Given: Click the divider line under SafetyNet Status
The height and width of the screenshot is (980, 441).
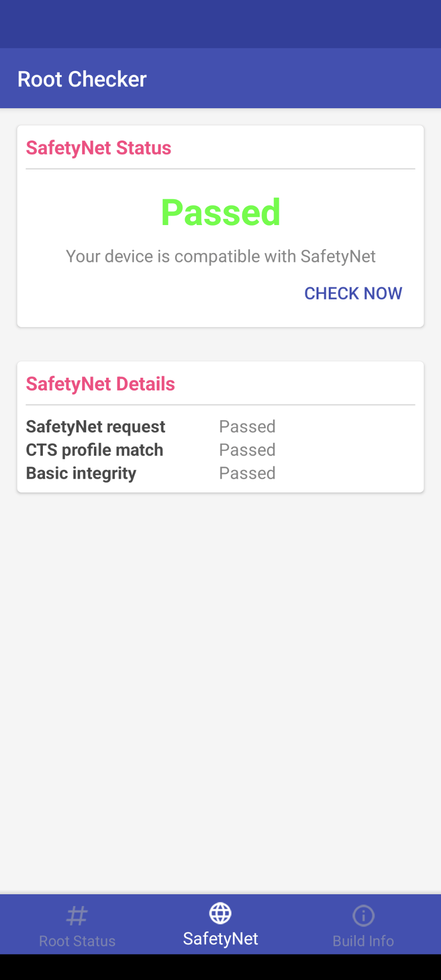Looking at the screenshot, I should click(x=220, y=169).
